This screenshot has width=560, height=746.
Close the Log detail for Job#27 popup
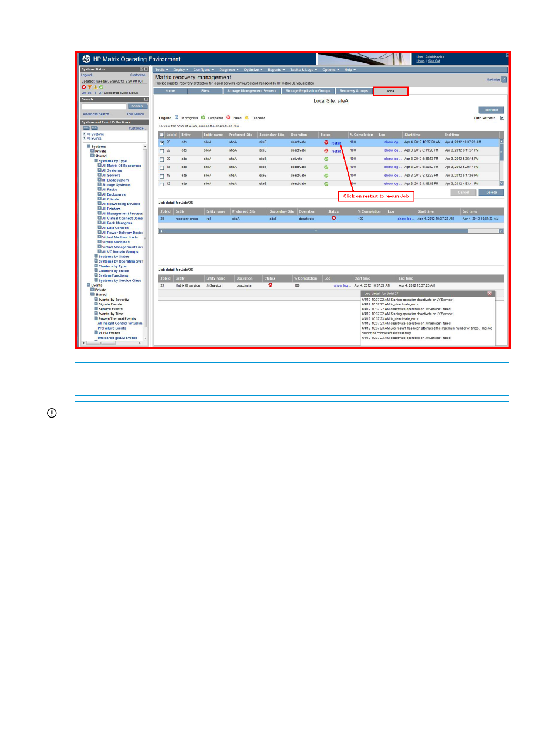[x=490, y=293]
